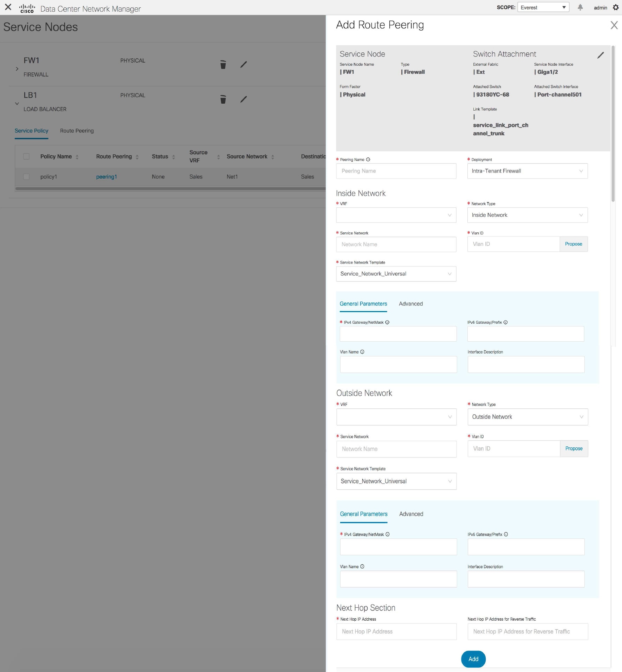Toggle select-all checkbox in policy table header
Image resolution: width=622 pixels, height=672 pixels.
[26, 156]
